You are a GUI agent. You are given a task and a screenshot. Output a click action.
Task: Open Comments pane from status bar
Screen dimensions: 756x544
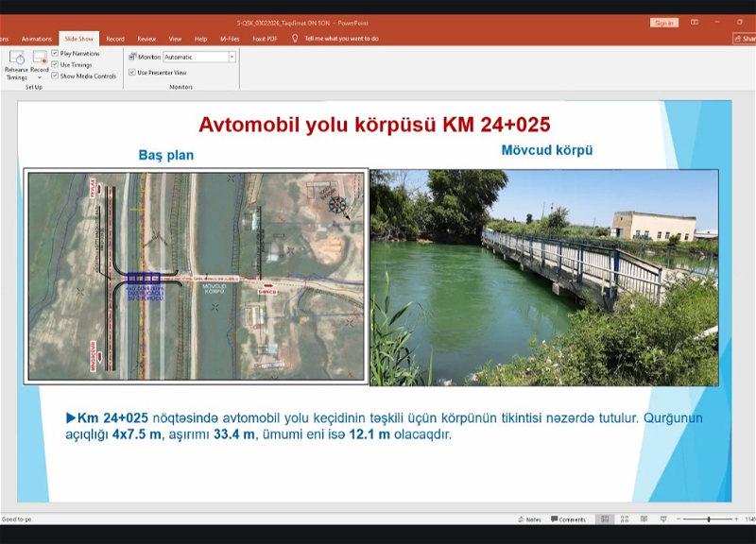tap(567, 519)
